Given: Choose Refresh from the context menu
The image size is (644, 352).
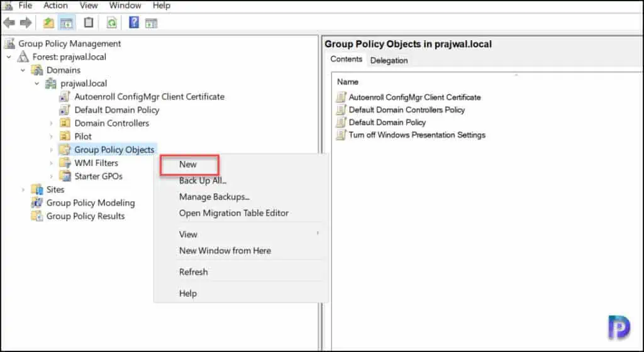Looking at the screenshot, I should tap(241, 272).
